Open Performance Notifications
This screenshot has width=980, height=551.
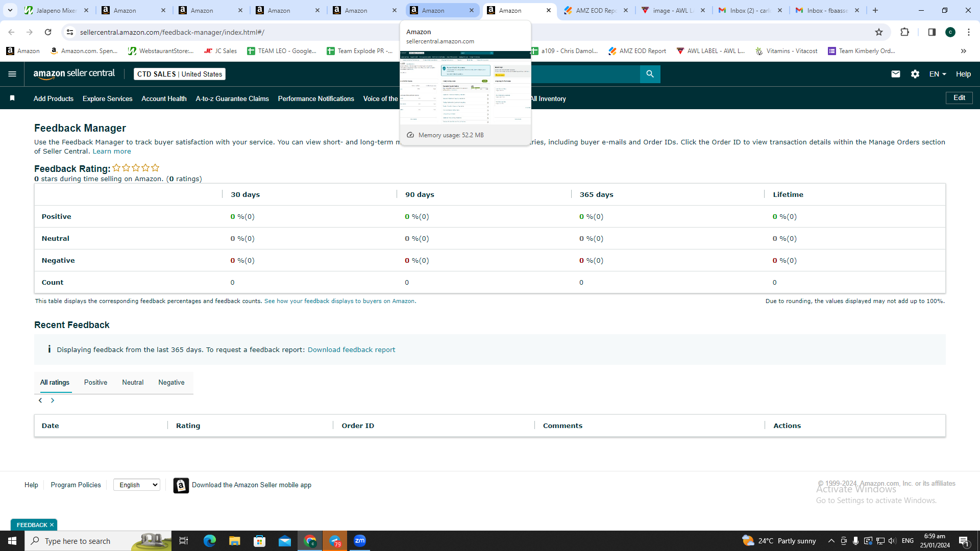[x=316, y=98]
